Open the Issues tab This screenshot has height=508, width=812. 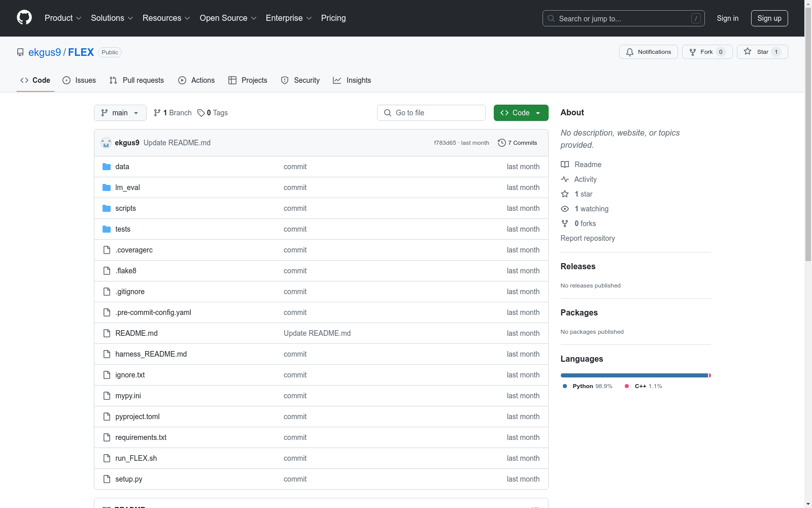point(79,80)
